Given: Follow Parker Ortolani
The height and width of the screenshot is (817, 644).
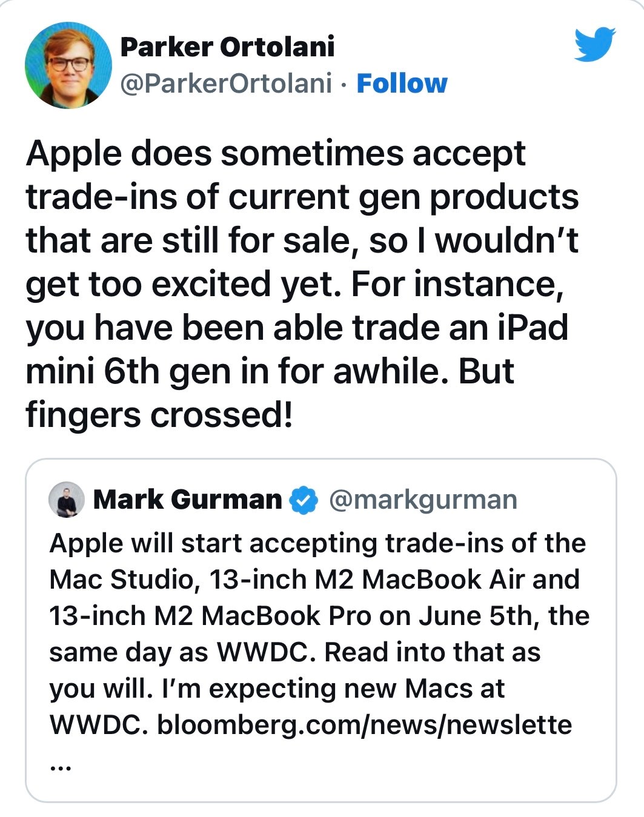Looking at the screenshot, I should coord(402,84).
